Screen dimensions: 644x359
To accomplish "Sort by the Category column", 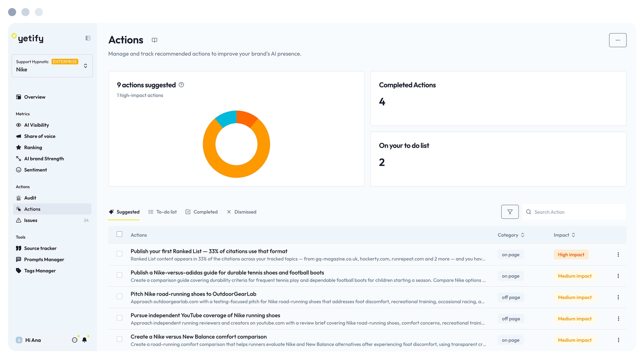I will pyautogui.click(x=511, y=235).
